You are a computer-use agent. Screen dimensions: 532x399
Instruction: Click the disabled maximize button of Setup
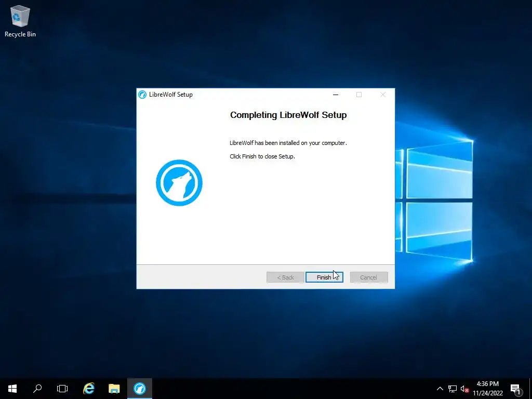point(359,95)
